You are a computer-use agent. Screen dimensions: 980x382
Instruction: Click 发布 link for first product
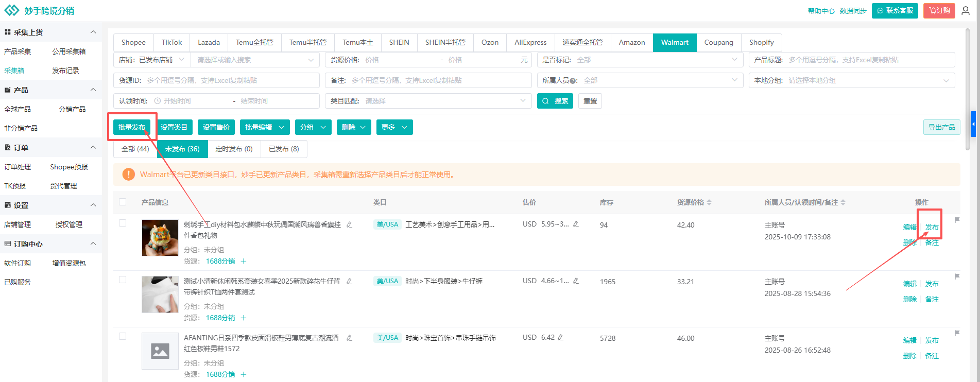(932, 227)
